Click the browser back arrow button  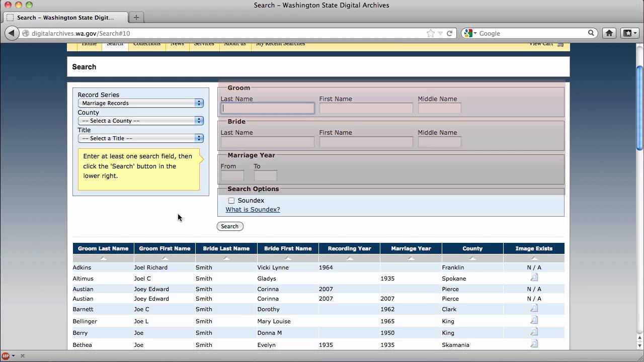pyautogui.click(x=12, y=33)
